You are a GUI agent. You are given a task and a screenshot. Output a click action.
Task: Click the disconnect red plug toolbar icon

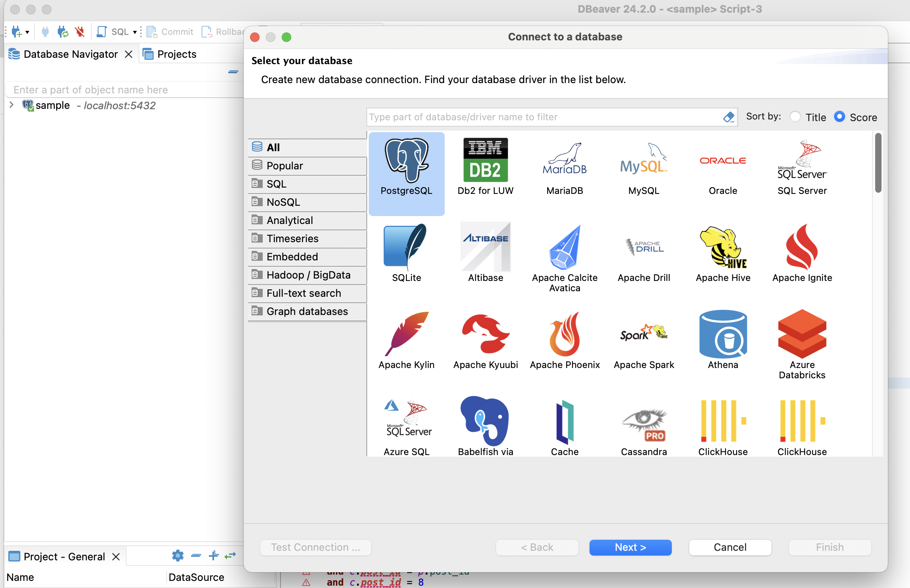tap(80, 32)
